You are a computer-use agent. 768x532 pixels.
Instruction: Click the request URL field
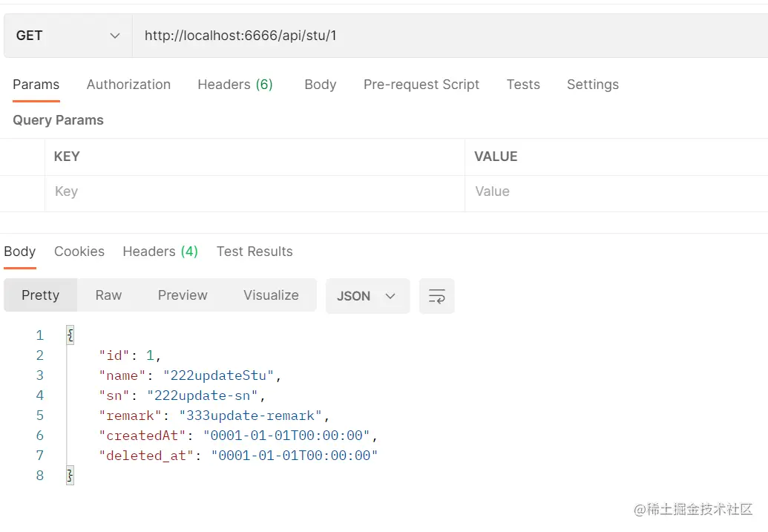445,36
